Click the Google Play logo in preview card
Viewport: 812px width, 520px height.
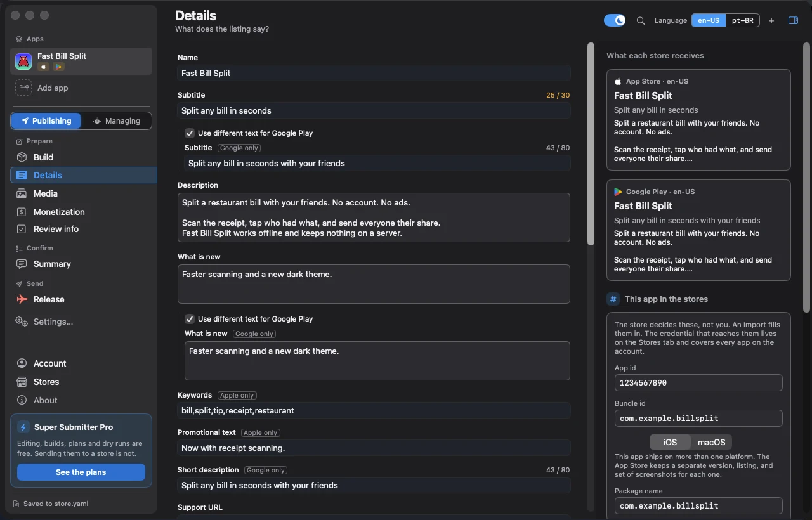point(618,192)
